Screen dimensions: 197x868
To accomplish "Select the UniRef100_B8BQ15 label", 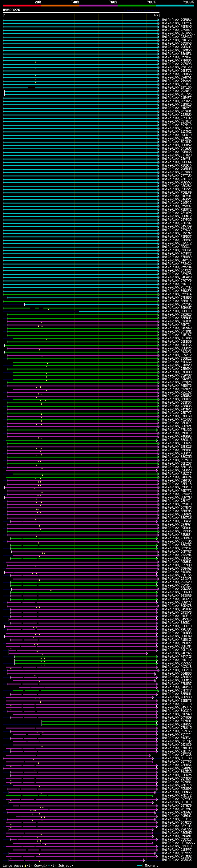I will pyautogui.click(x=177, y=301).
